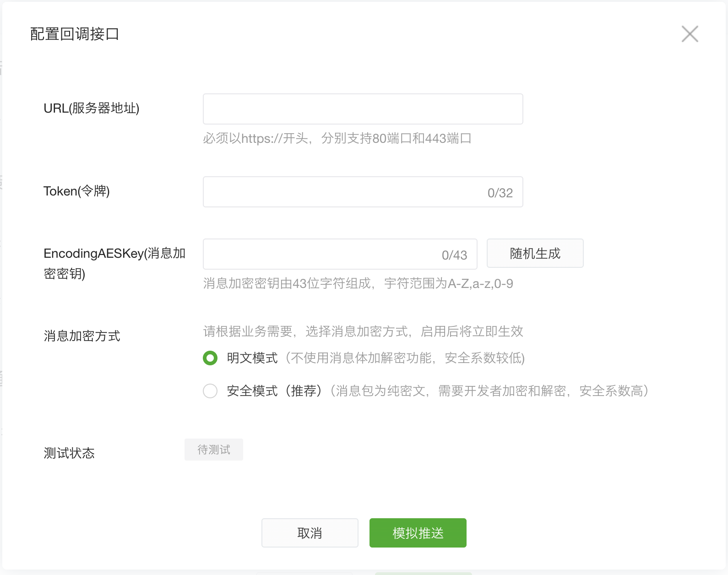728x575 pixels.
Task: Click the 取消 button
Action: [310, 533]
